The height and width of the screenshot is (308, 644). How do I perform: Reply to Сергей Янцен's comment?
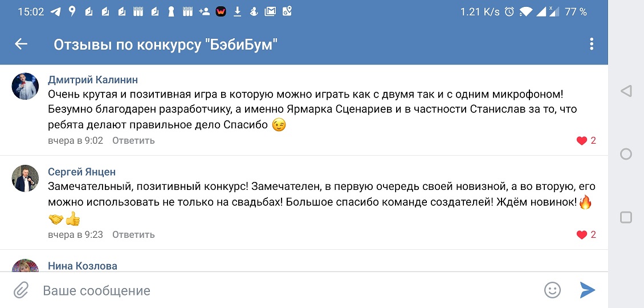coord(133,234)
